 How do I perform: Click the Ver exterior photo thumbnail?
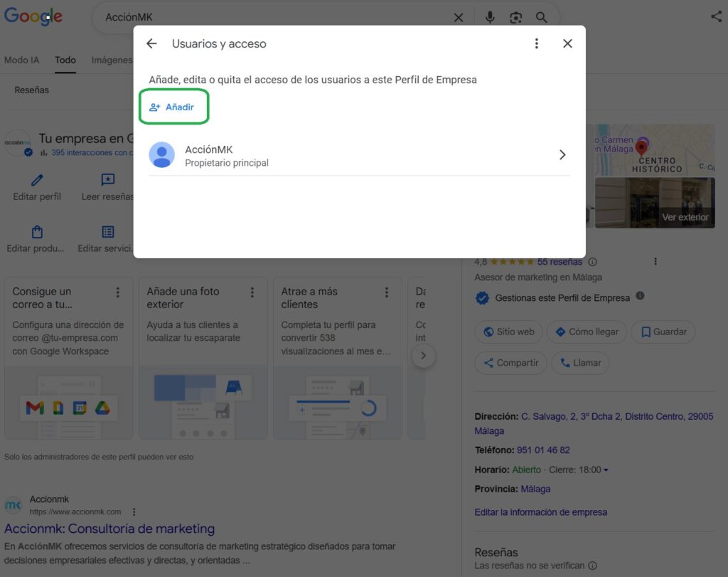[x=654, y=203]
